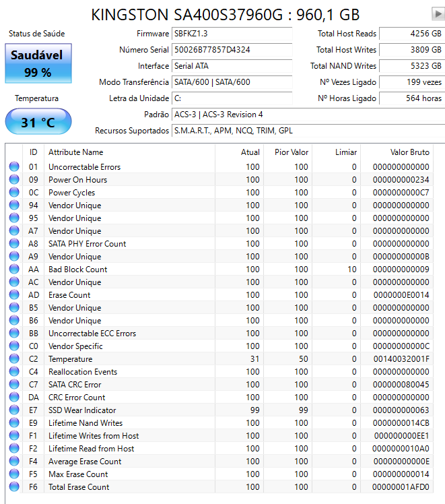Screen dimensions: 445x504
Task: Click the transfer mode field SATA/600 | SATA/600
Action: 232,82
